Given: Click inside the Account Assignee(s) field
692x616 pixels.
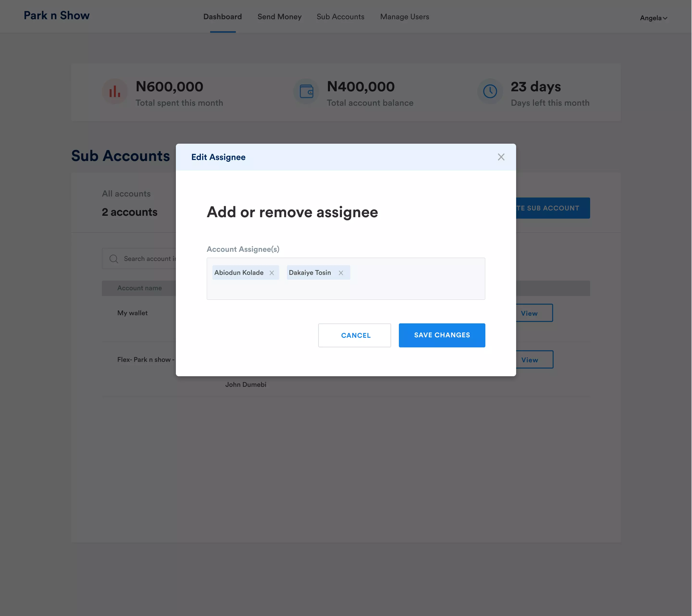Looking at the screenshot, I should [x=346, y=278].
